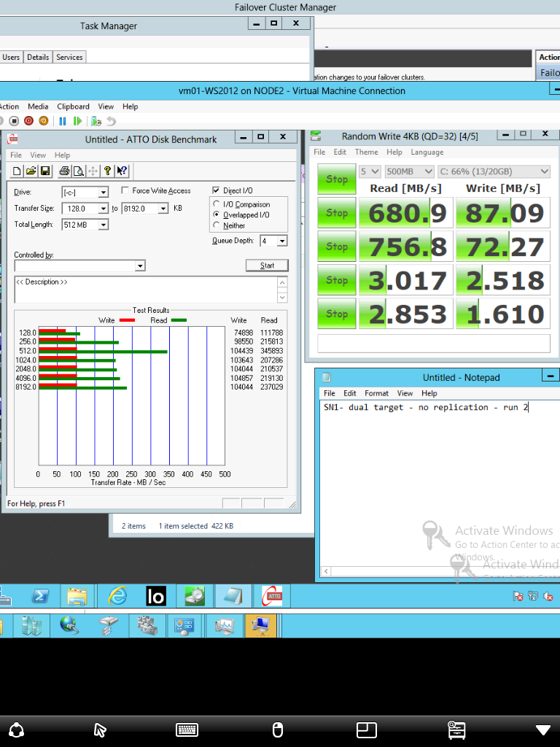This screenshot has height=747, width=560.
Task: Click the top-most CrystalDiskMark Stop button
Action: [337, 179]
